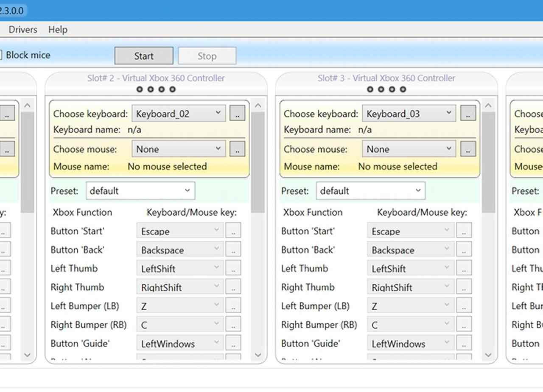
Task: Click Slot 3 Left Thumb key assign button
Action: click(x=464, y=268)
